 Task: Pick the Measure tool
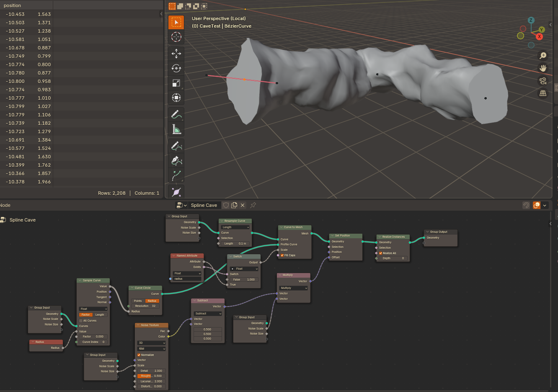tap(176, 129)
